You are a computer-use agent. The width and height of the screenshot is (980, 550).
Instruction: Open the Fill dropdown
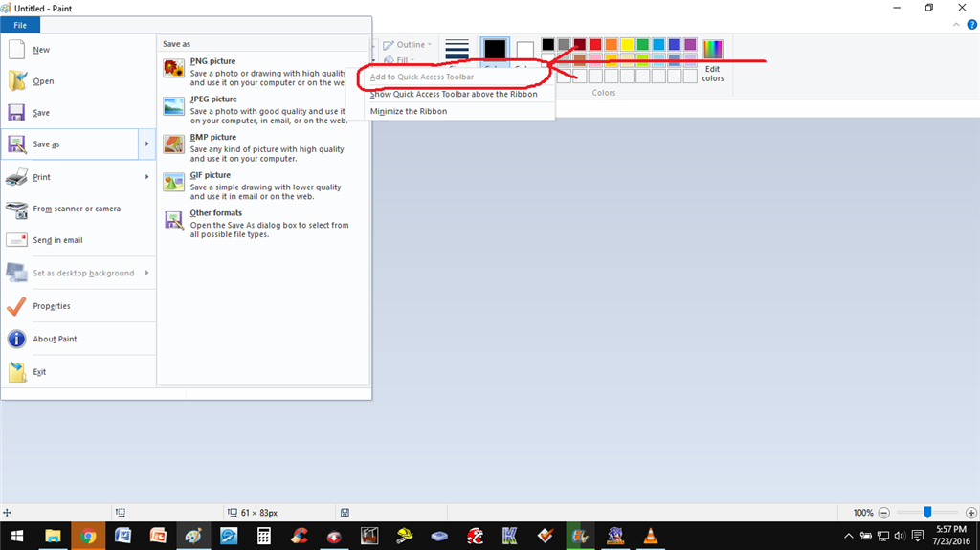399,60
